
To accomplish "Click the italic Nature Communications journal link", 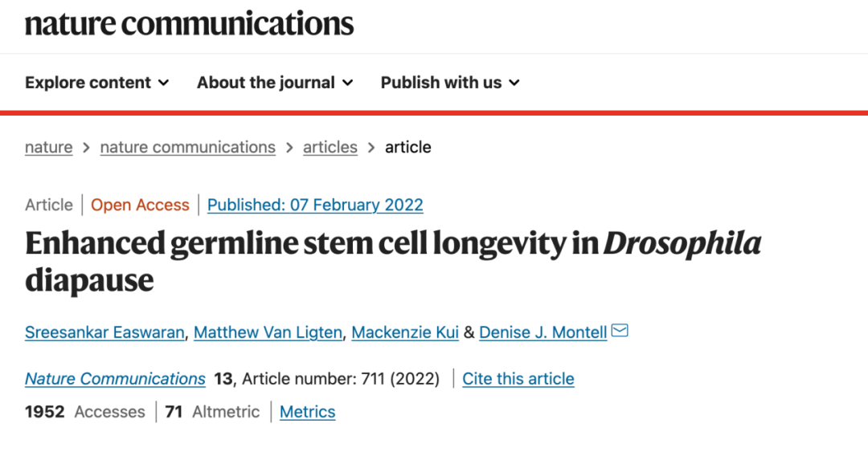I will (115, 378).
